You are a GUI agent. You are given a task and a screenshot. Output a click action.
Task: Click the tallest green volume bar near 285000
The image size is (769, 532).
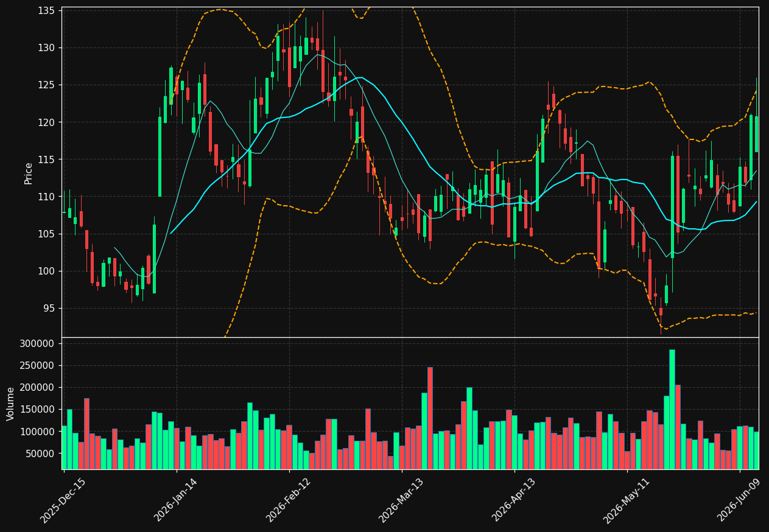[672, 409]
